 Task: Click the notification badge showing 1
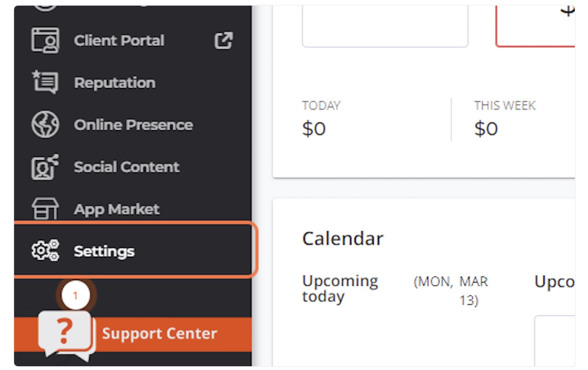click(75, 296)
